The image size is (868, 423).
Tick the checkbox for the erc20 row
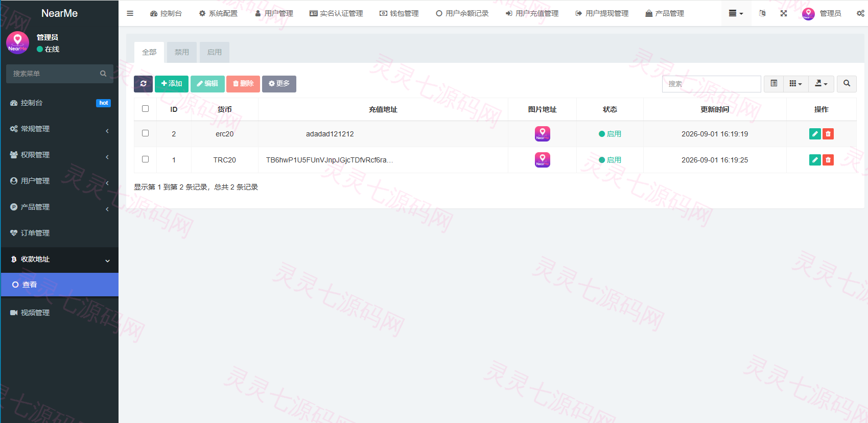click(145, 133)
